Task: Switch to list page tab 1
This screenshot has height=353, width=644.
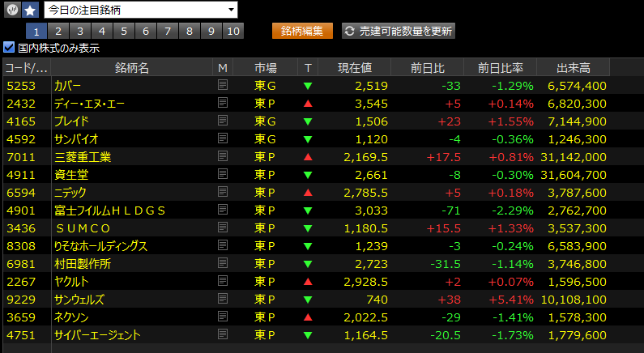Action: tap(36, 31)
